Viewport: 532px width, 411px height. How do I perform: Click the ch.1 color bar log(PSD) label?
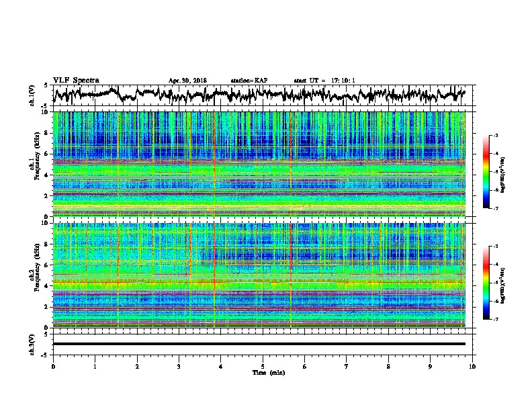503,175
